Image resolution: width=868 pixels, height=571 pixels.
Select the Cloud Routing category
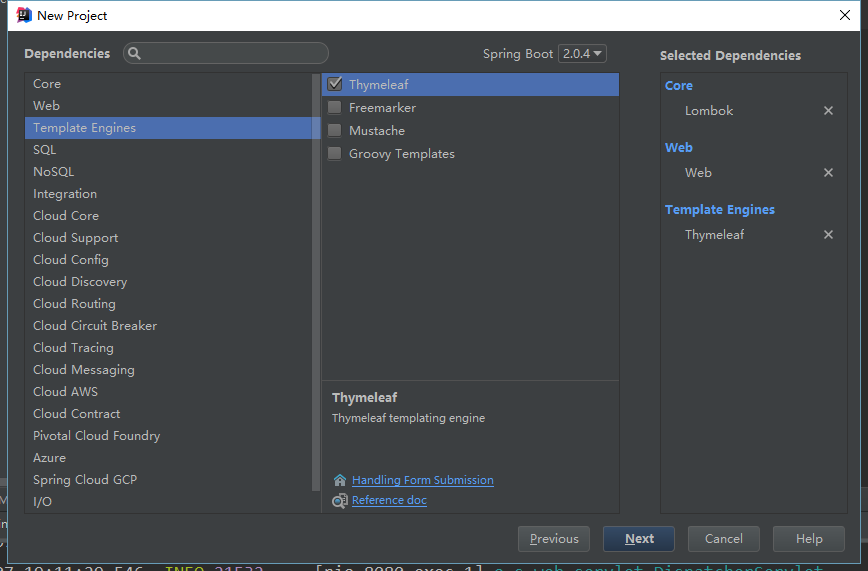[168, 303]
